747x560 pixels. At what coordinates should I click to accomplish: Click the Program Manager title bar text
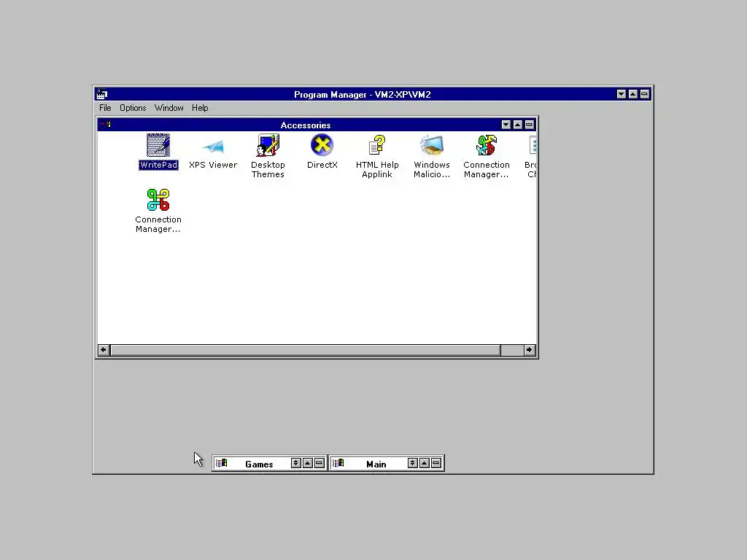(x=362, y=95)
